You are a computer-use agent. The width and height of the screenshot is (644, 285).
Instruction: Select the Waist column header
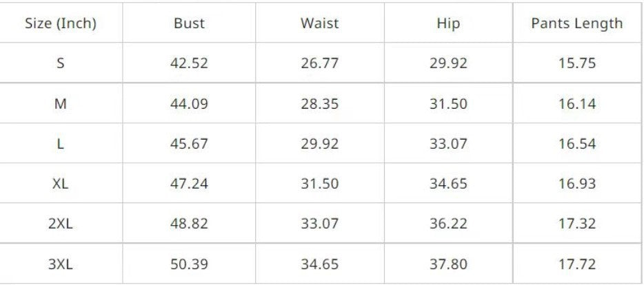[319, 23]
